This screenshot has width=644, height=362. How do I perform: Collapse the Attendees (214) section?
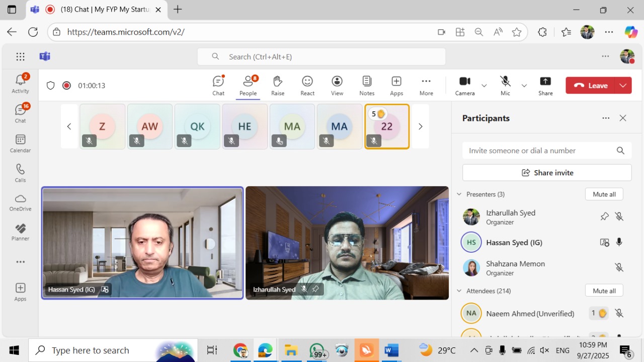459,291
